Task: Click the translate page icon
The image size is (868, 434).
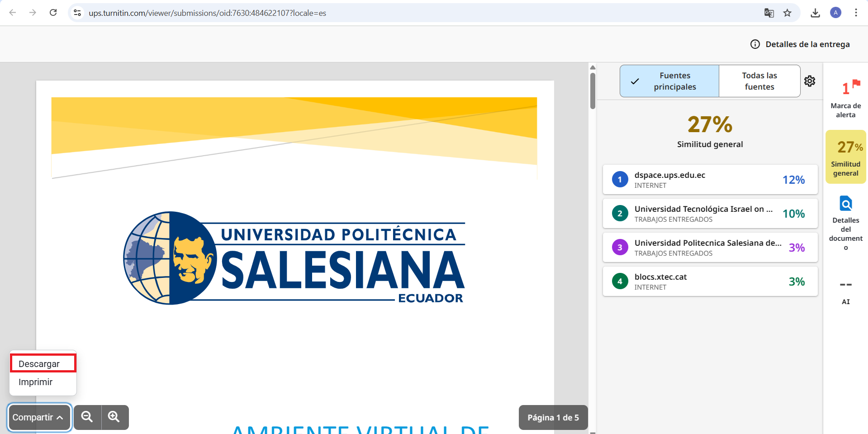Action: click(x=769, y=13)
